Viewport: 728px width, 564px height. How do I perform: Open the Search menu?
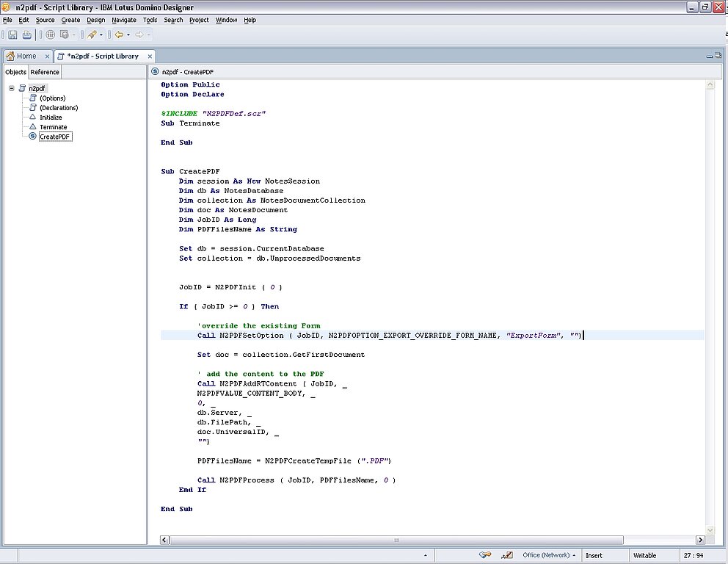[x=173, y=20]
